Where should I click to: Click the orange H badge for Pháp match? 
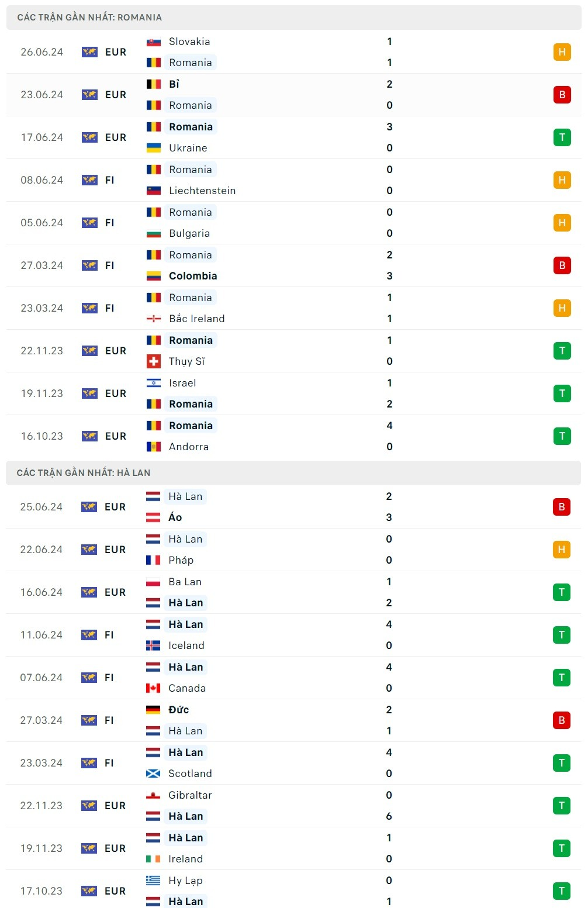pyautogui.click(x=561, y=550)
